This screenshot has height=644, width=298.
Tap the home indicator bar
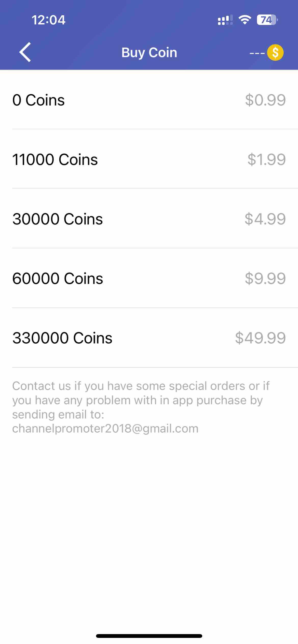[149, 636]
